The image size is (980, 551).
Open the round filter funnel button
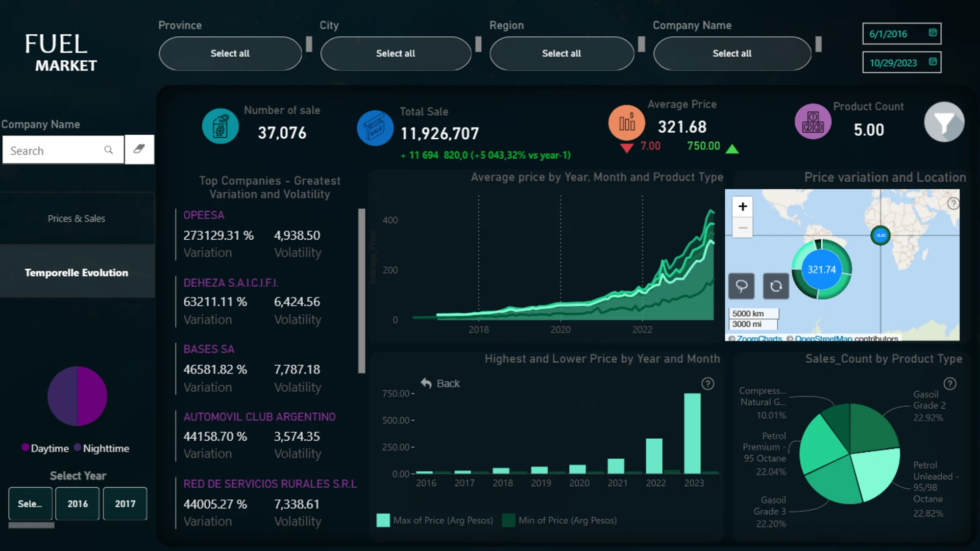pyautogui.click(x=944, y=122)
